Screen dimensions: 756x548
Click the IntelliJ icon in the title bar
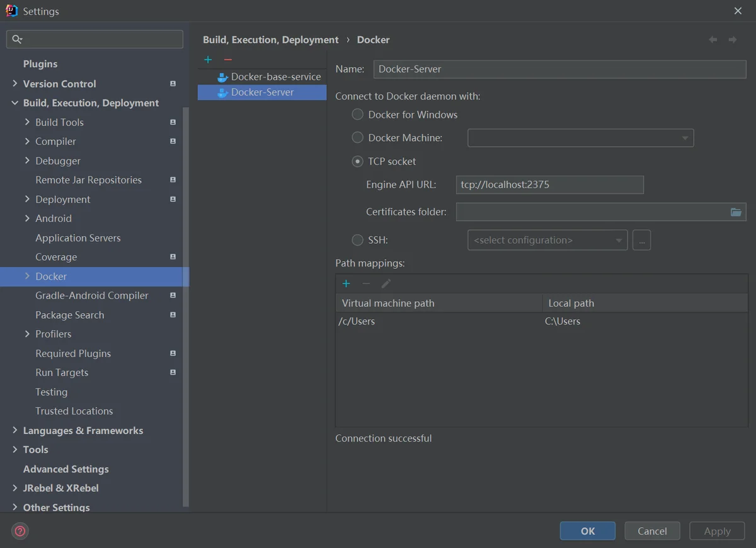(11, 11)
